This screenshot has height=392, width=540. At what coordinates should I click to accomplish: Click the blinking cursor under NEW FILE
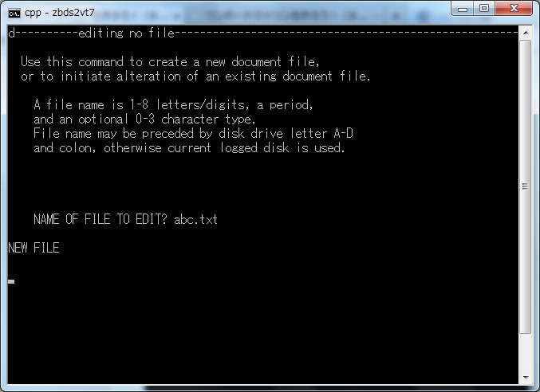11,281
